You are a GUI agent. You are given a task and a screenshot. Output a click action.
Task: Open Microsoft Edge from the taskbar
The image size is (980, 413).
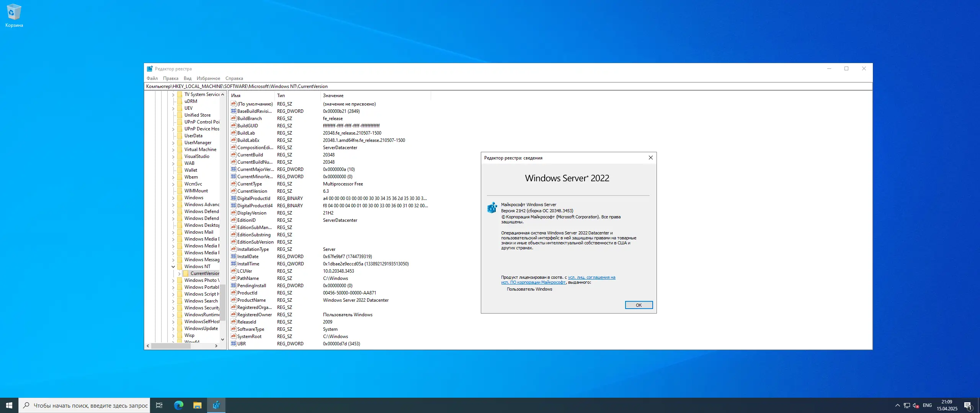point(179,405)
